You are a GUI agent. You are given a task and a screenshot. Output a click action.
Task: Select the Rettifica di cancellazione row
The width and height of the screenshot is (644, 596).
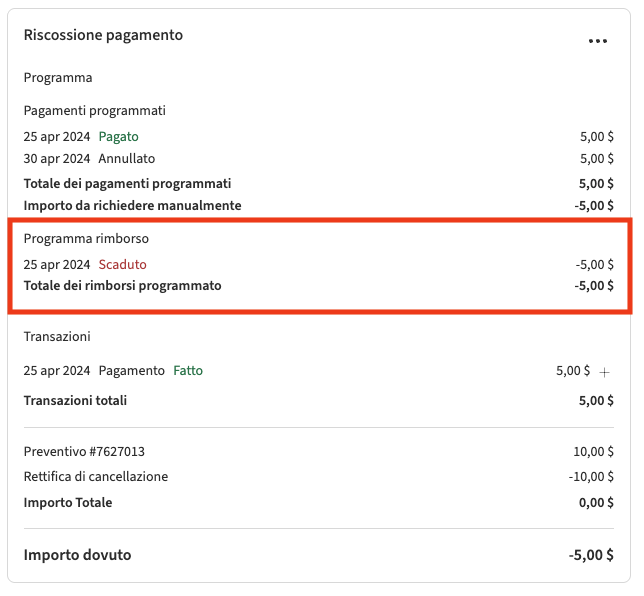point(96,476)
